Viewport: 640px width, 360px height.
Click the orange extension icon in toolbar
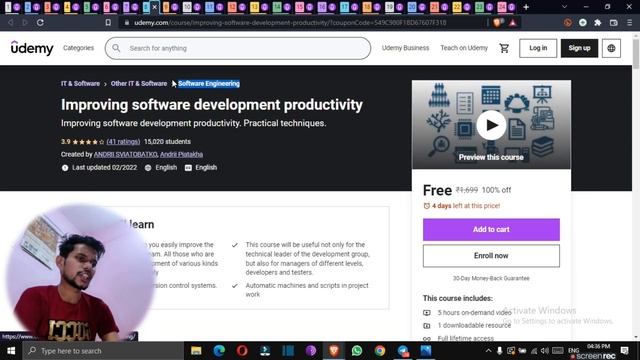click(567, 22)
